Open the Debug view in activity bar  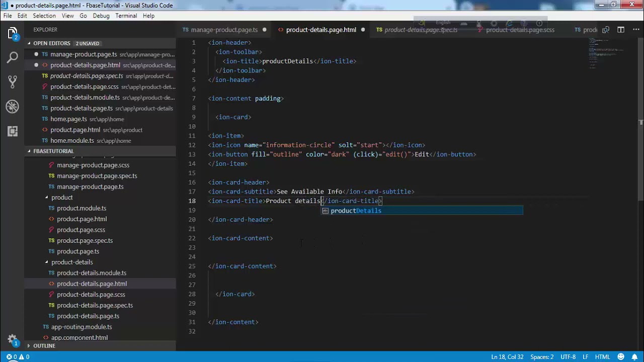click(x=12, y=107)
